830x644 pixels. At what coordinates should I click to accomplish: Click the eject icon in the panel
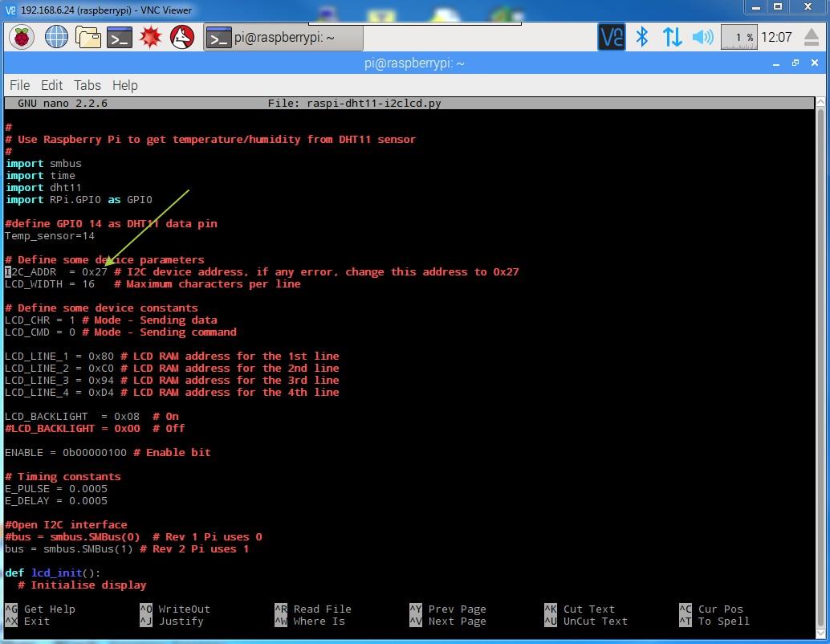[x=811, y=37]
